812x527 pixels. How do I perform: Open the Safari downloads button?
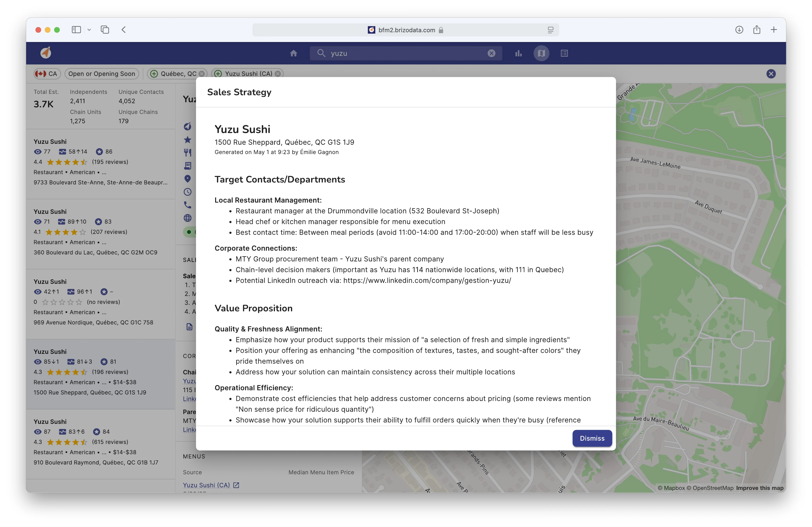click(x=739, y=30)
